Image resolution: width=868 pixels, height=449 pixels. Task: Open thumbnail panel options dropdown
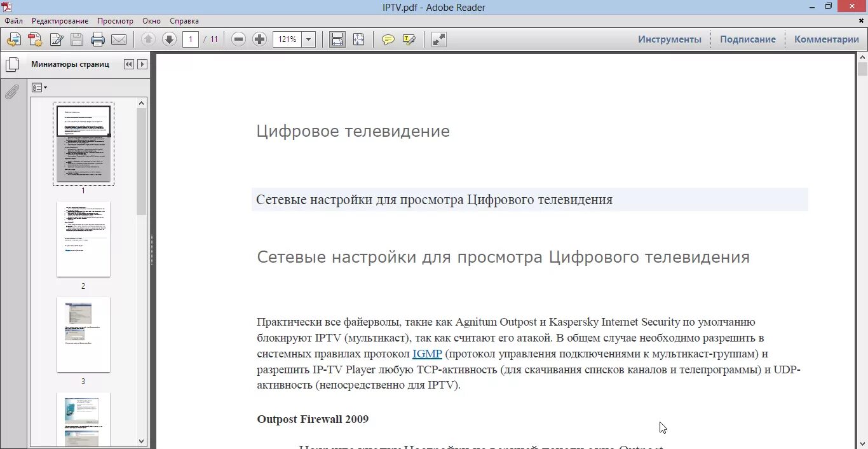point(39,88)
